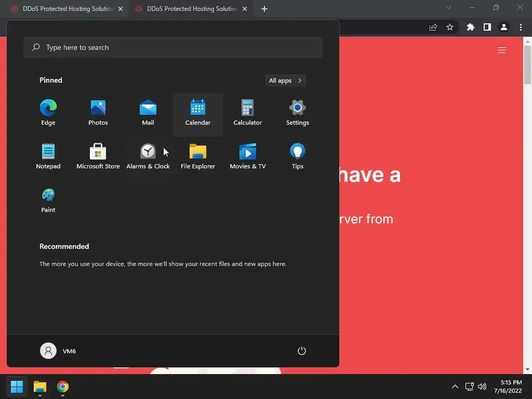Image resolution: width=532 pixels, height=399 pixels.
Task: Open the Calendar app
Action: click(x=198, y=115)
